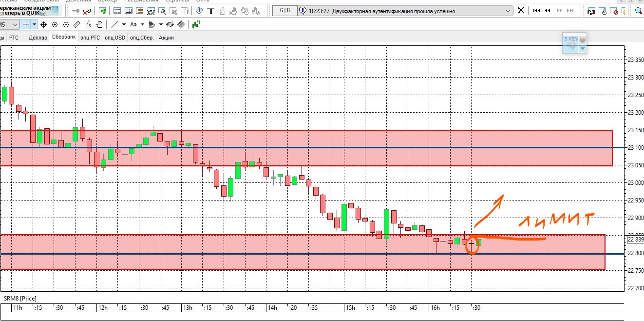The image size is (644, 321).
Task: Click the SRM8 [Price] chart label
Action: point(20,298)
